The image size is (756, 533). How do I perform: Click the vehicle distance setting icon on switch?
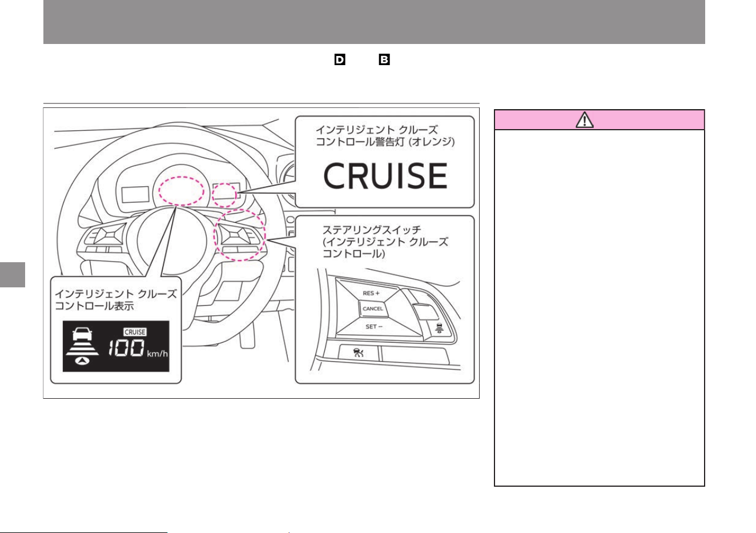439,327
